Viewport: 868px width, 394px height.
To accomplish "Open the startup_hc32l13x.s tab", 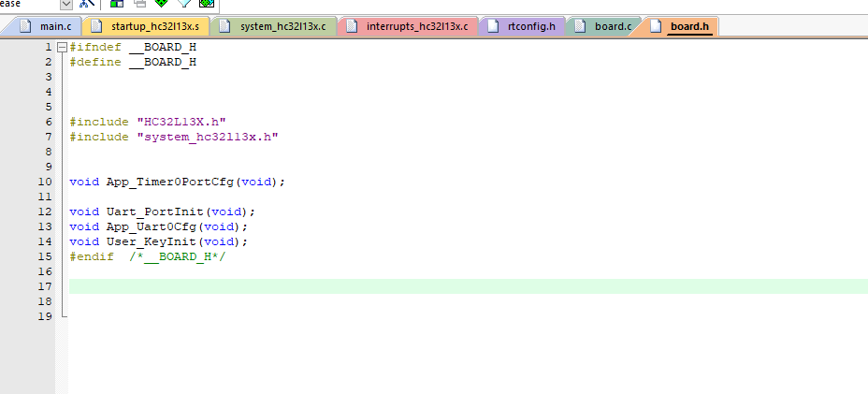I will point(147,26).
